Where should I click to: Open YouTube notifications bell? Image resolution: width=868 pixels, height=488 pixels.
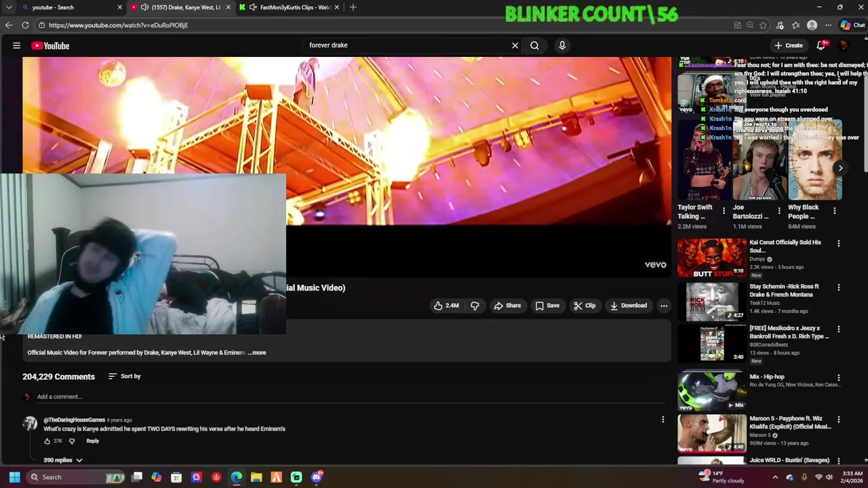click(x=821, y=45)
